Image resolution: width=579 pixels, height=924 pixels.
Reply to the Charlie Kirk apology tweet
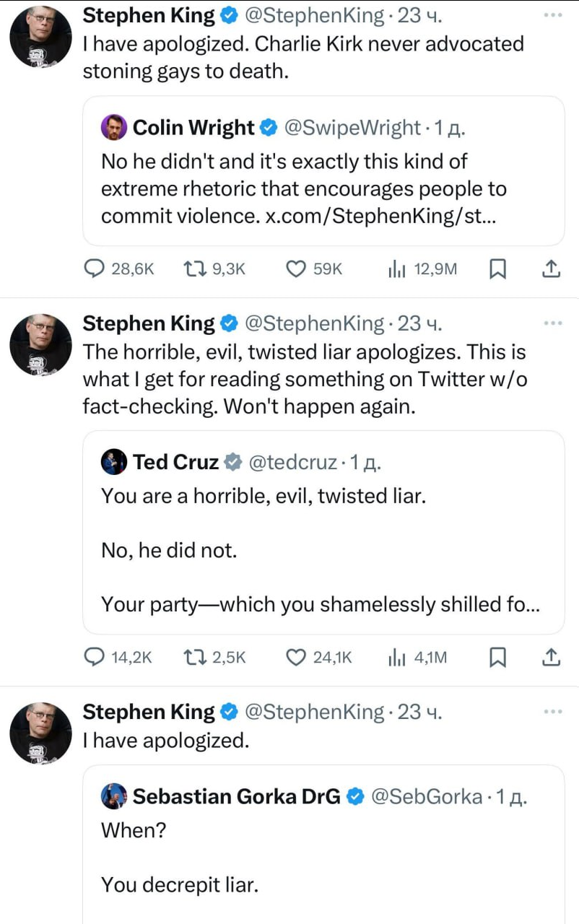[x=95, y=269]
